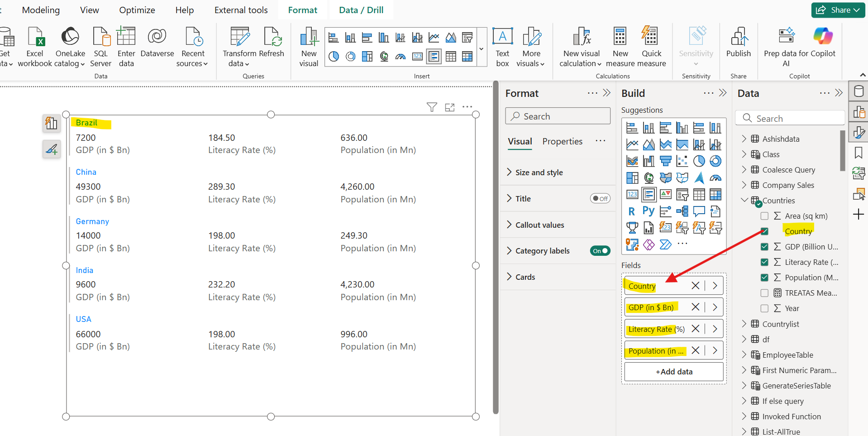Choose the pie chart visual suggestion
Viewport: 868px width, 436px height.
699,161
